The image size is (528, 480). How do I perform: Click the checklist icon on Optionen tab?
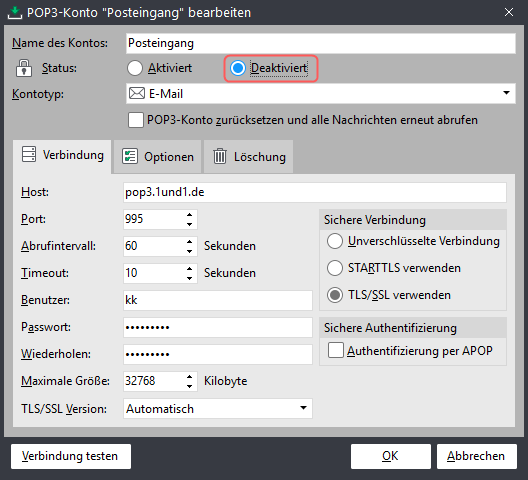[x=130, y=157]
